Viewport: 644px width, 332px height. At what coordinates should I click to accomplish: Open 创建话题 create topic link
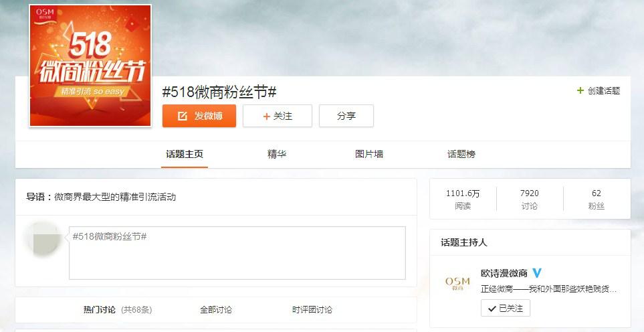click(603, 91)
